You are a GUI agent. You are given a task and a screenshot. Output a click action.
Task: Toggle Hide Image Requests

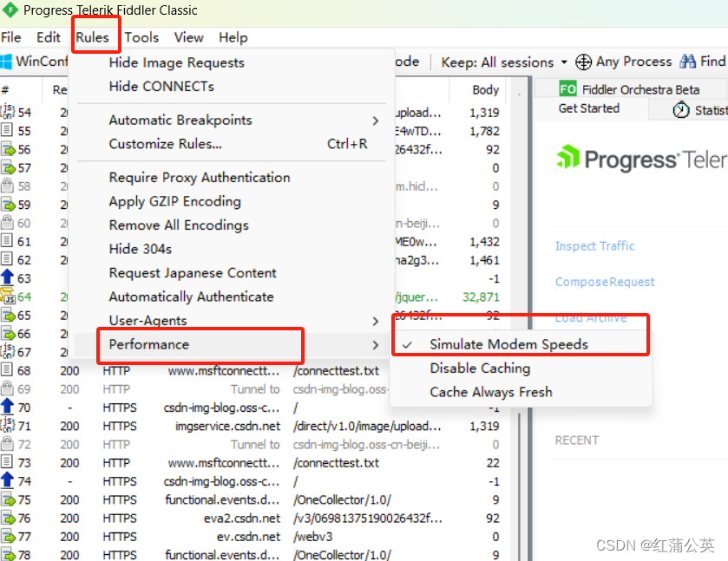click(x=176, y=62)
